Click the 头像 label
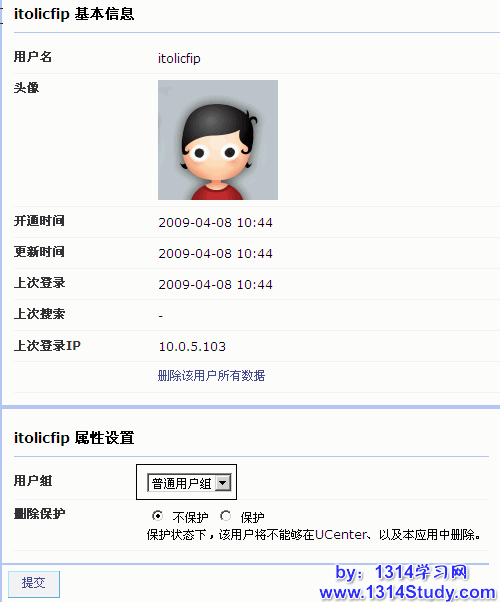Image resolution: width=500 pixels, height=602 pixels. click(x=26, y=88)
